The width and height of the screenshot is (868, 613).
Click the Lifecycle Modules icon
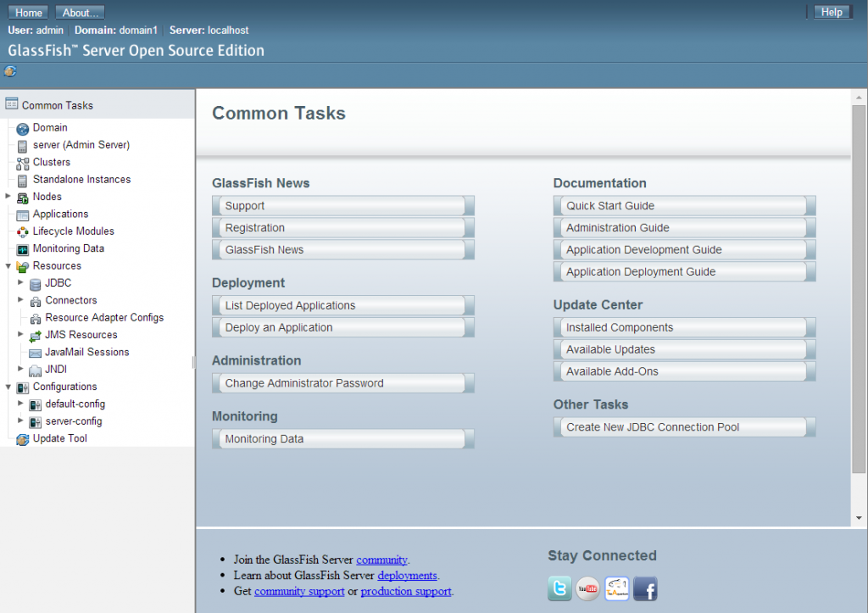(23, 231)
